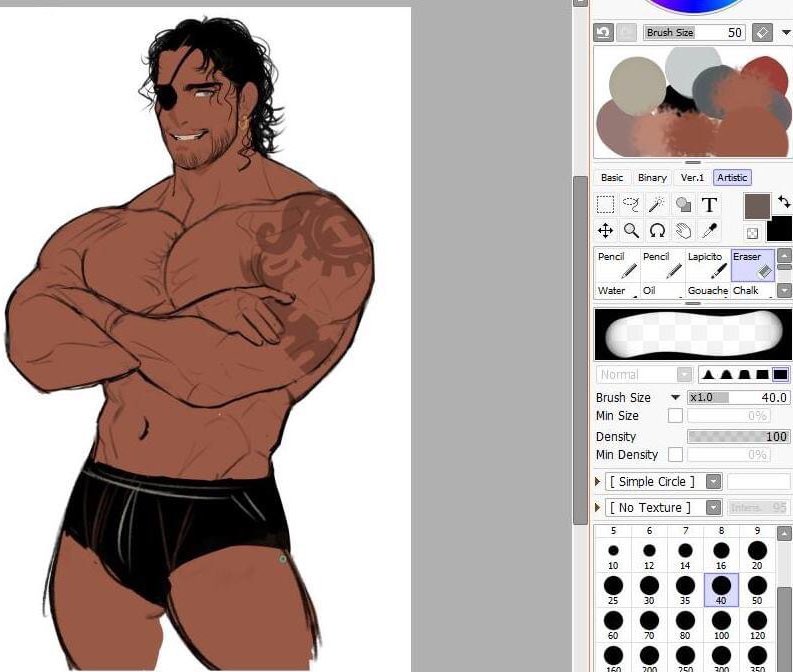Select the Magic Wand tool
This screenshot has width=793, height=672.
(657, 205)
